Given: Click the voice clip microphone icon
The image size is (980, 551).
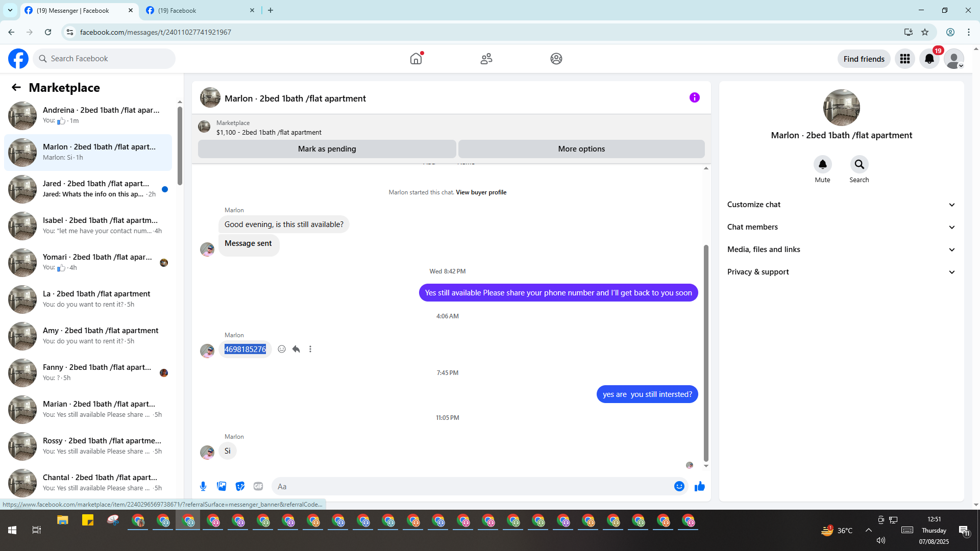Looking at the screenshot, I should (203, 486).
